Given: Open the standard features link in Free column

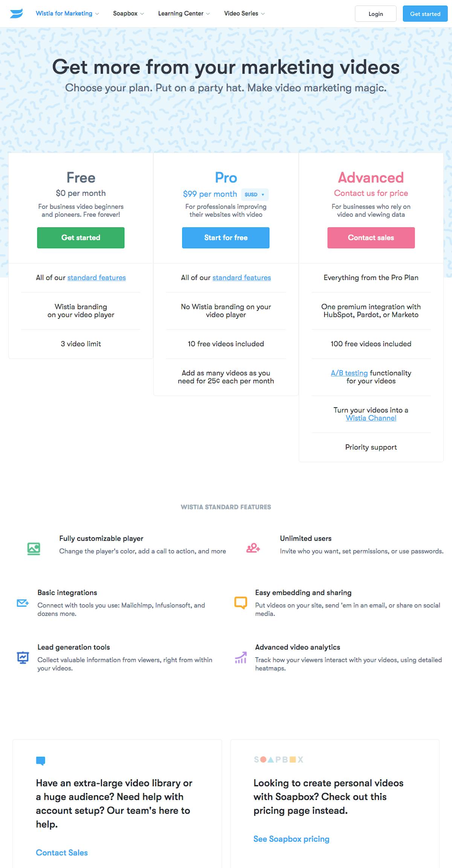Looking at the screenshot, I should pyautogui.click(x=96, y=278).
